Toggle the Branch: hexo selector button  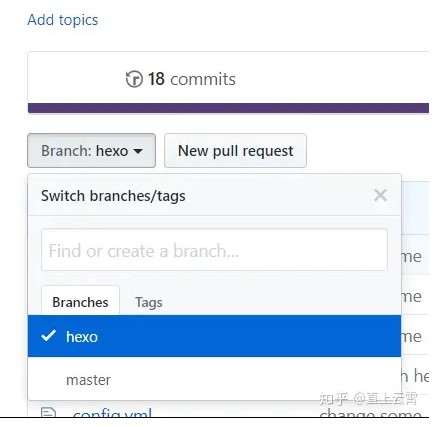click(91, 151)
